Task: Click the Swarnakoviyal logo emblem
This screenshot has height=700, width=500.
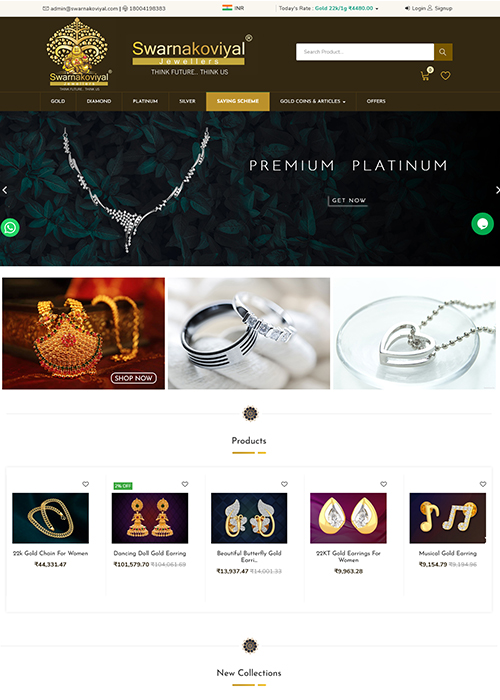Action: tap(79, 54)
